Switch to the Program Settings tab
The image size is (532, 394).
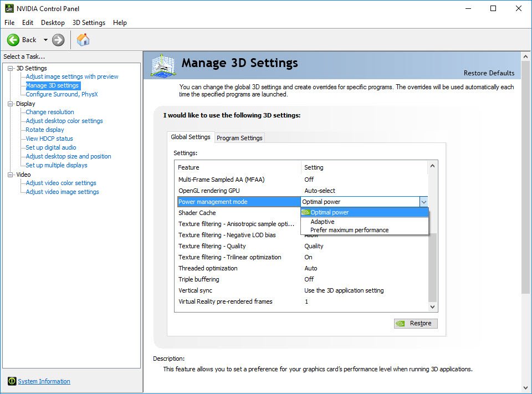(x=239, y=138)
